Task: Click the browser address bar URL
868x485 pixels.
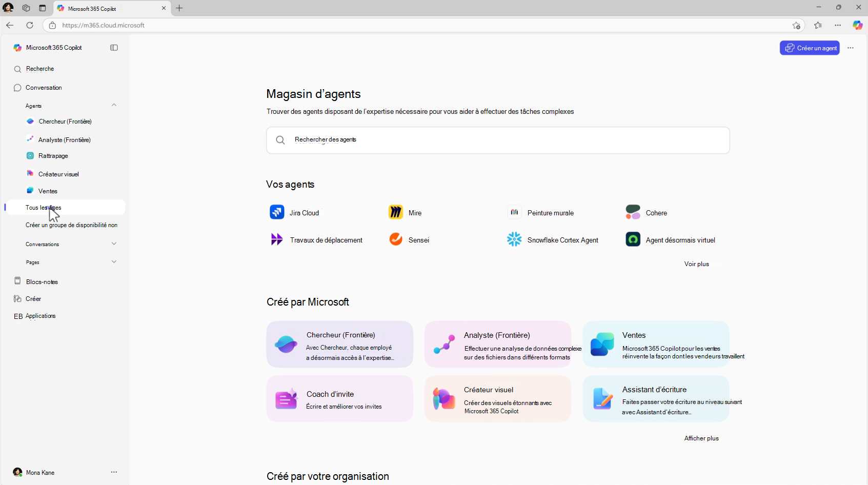Action: point(104,25)
